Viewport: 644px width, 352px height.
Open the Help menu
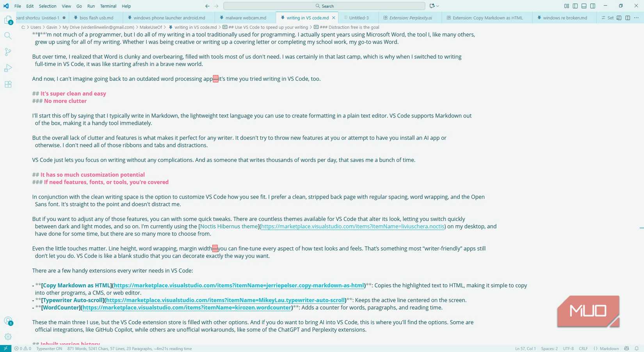(126, 6)
